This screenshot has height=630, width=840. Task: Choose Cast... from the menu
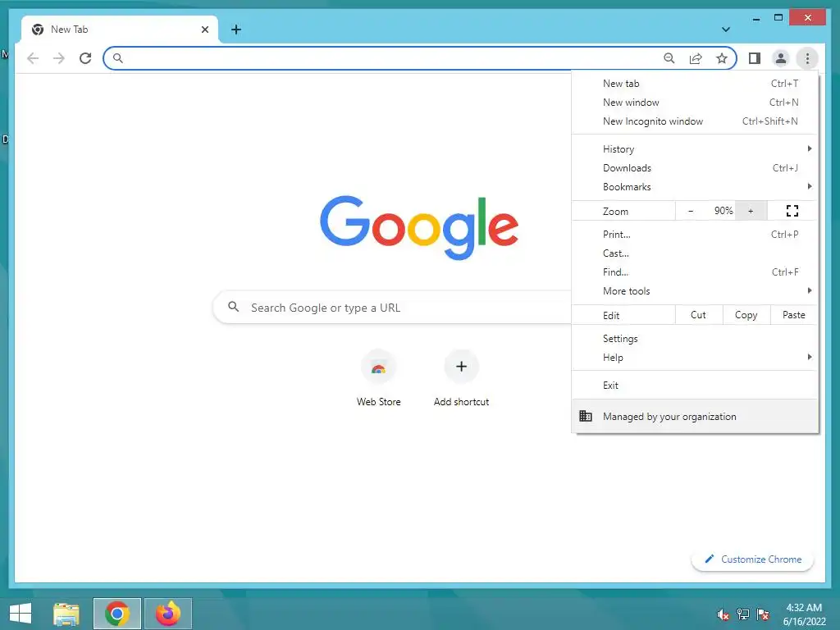coord(695,253)
